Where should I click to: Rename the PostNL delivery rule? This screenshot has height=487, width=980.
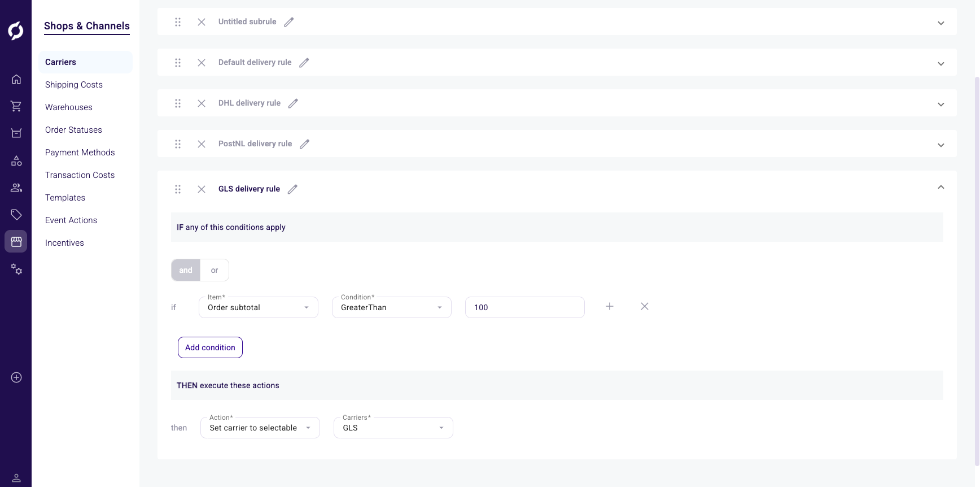[305, 144]
